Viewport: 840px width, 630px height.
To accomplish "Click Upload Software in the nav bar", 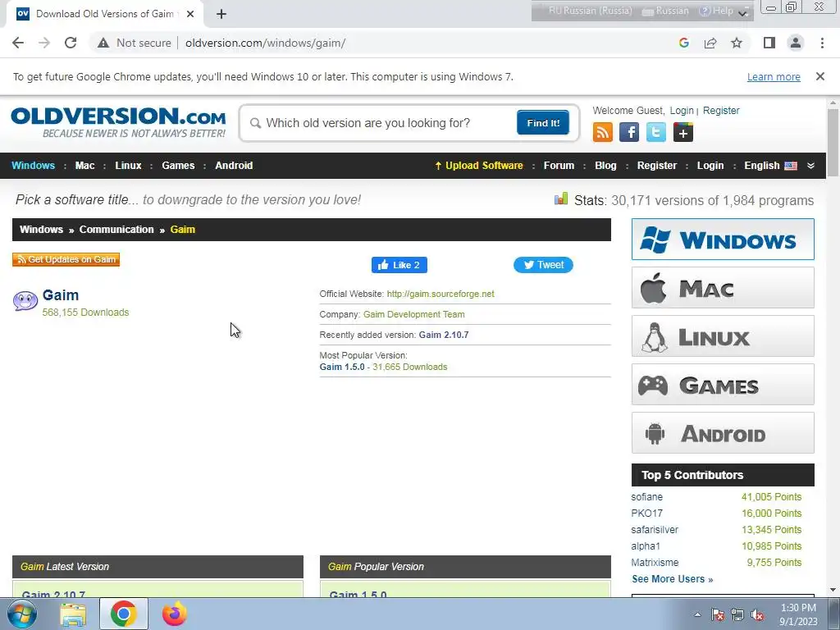I will pos(479,166).
